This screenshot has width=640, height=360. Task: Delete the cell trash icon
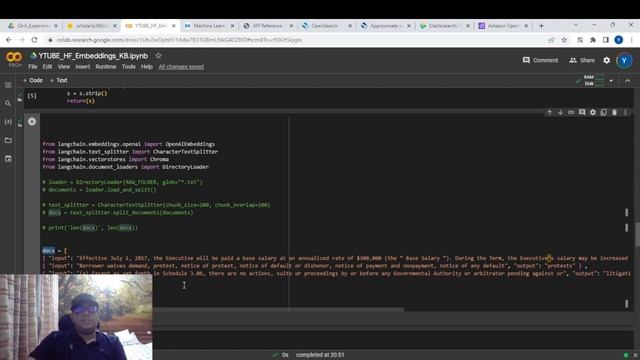pos(614,112)
